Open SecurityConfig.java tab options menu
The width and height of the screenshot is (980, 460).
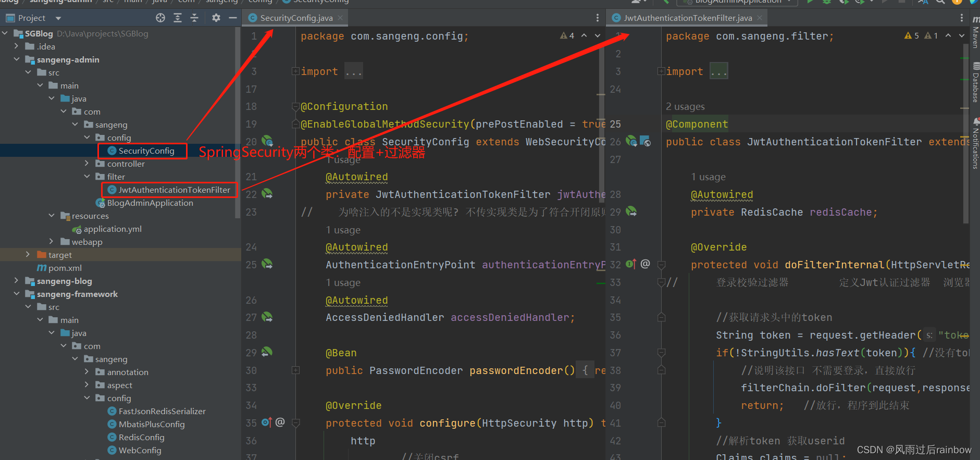click(597, 18)
